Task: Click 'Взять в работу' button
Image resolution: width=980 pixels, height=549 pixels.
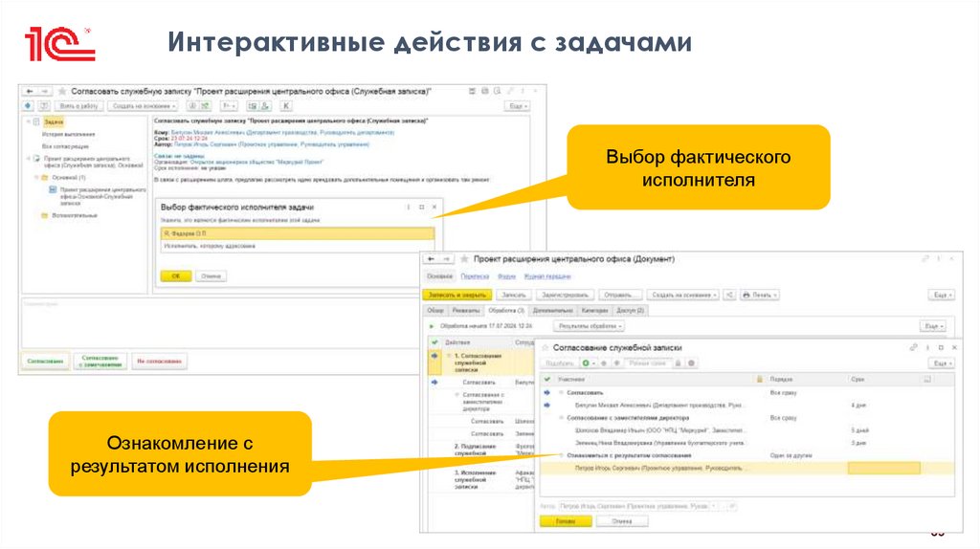Action: (x=78, y=106)
